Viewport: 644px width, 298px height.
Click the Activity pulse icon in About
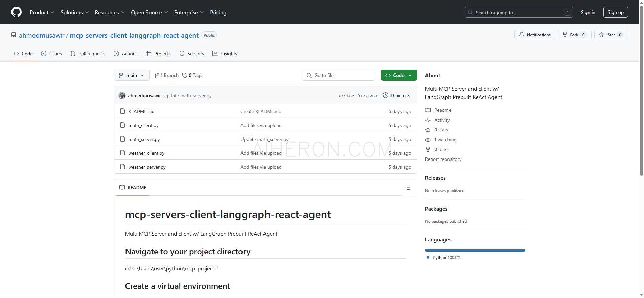click(428, 120)
